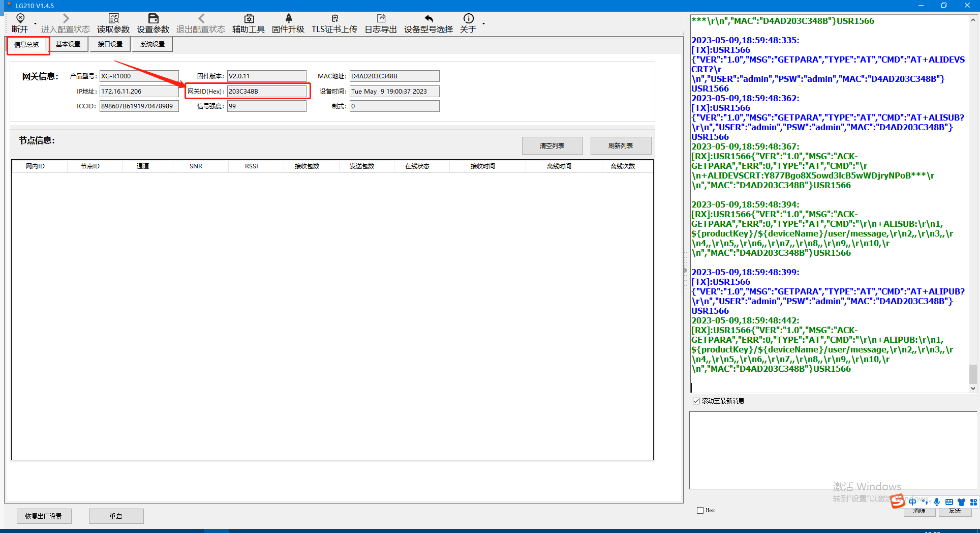The width and height of the screenshot is (980, 533).
Task: Click the 读取参数 read parameters icon
Action: [113, 19]
